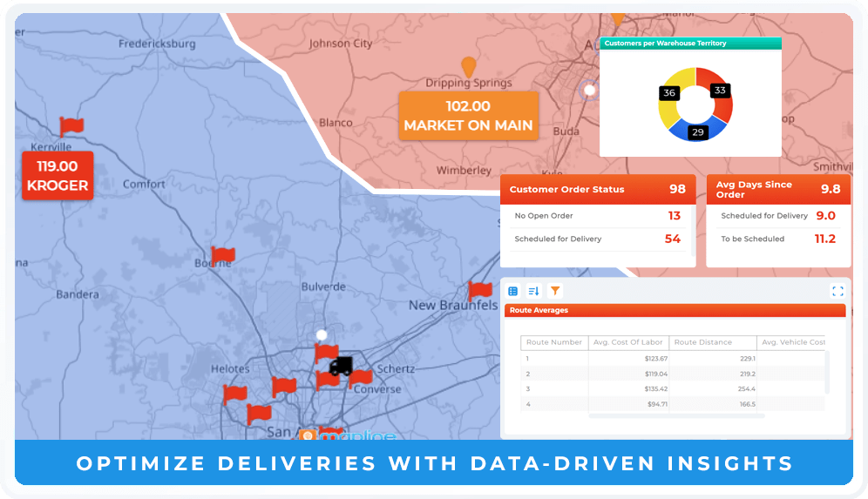868x499 pixels.
Task: Click the Bulverde map label
Action: 323,287
